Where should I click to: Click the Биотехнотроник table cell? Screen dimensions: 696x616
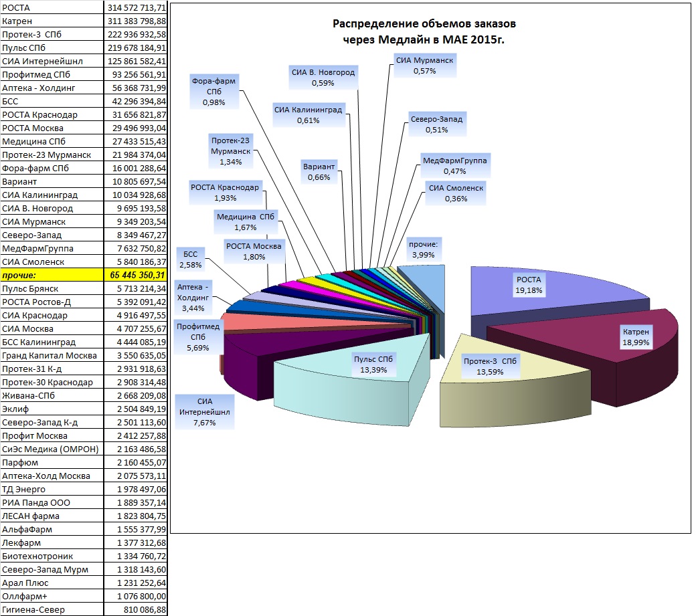point(52,556)
